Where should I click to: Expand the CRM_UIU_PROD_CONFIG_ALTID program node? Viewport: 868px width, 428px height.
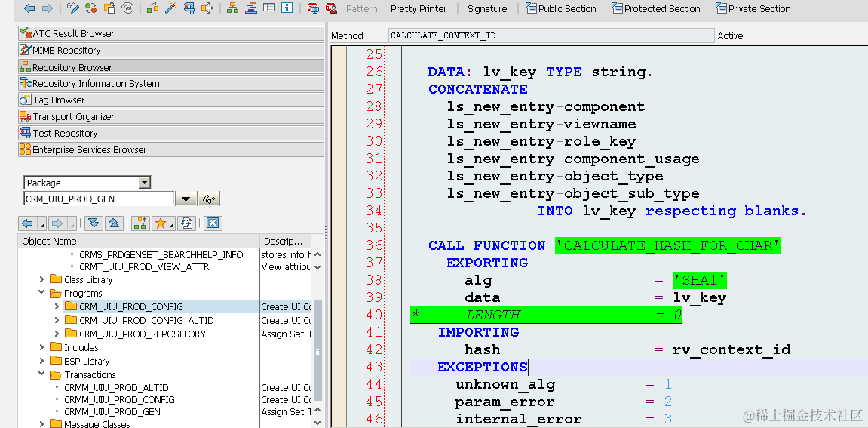[x=57, y=320]
